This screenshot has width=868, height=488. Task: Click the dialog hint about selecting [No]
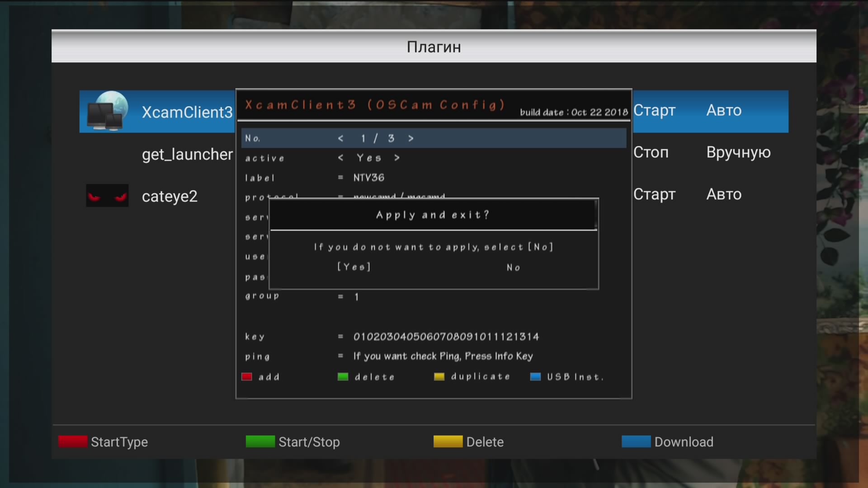point(434,247)
